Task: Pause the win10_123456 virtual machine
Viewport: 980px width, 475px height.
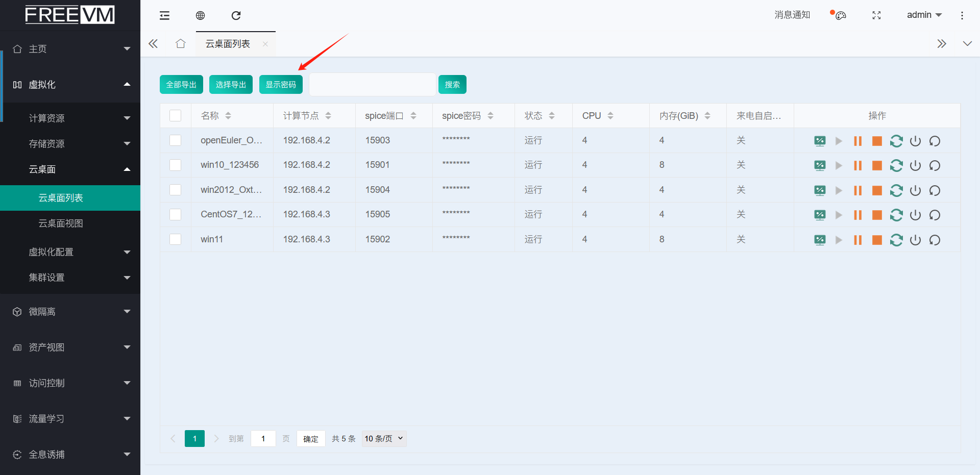Action: pos(857,166)
